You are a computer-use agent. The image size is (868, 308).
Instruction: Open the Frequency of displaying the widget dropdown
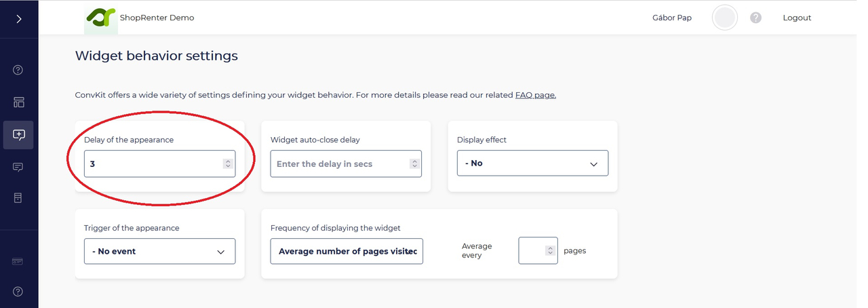(x=346, y=251)
